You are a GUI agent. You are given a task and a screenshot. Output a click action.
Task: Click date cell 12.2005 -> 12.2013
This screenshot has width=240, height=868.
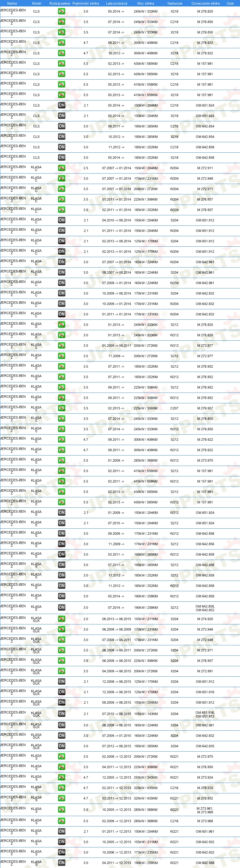point(116,777)
